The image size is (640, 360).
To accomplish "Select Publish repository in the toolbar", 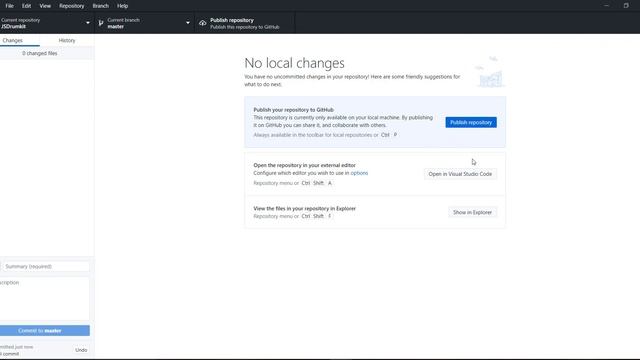I will click(244, 23).
